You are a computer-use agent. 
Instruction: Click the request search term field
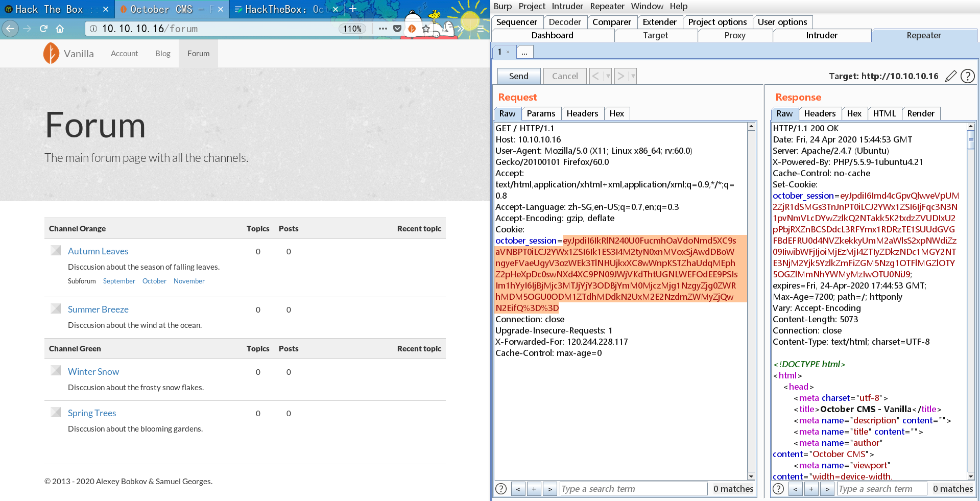tap(633, 489)
